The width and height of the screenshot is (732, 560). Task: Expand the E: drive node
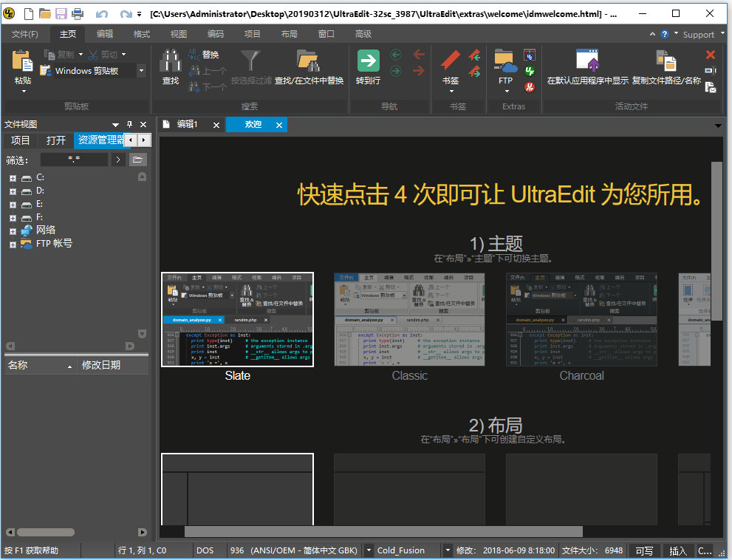click(x=13, y=205)
